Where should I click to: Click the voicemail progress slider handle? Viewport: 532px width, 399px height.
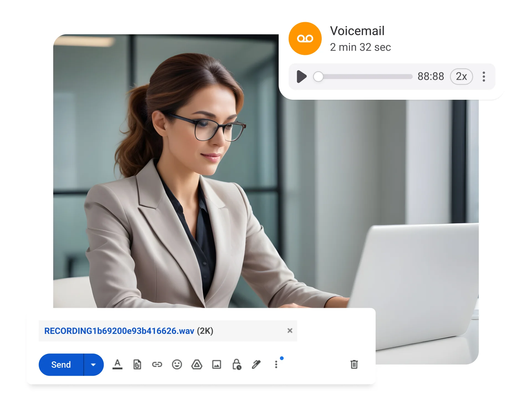[318, 77]
